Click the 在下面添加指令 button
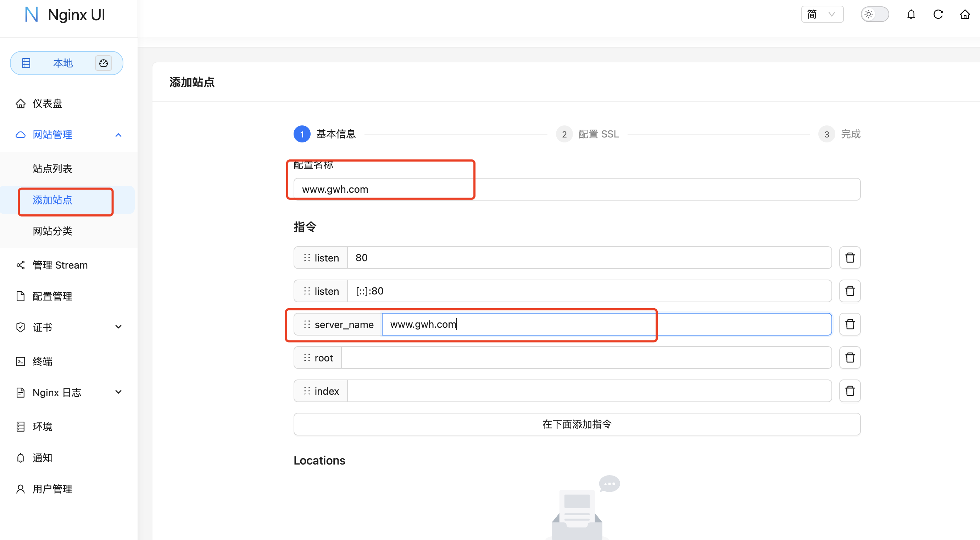The height and width of the screenshot is (540, 980). 577,424
